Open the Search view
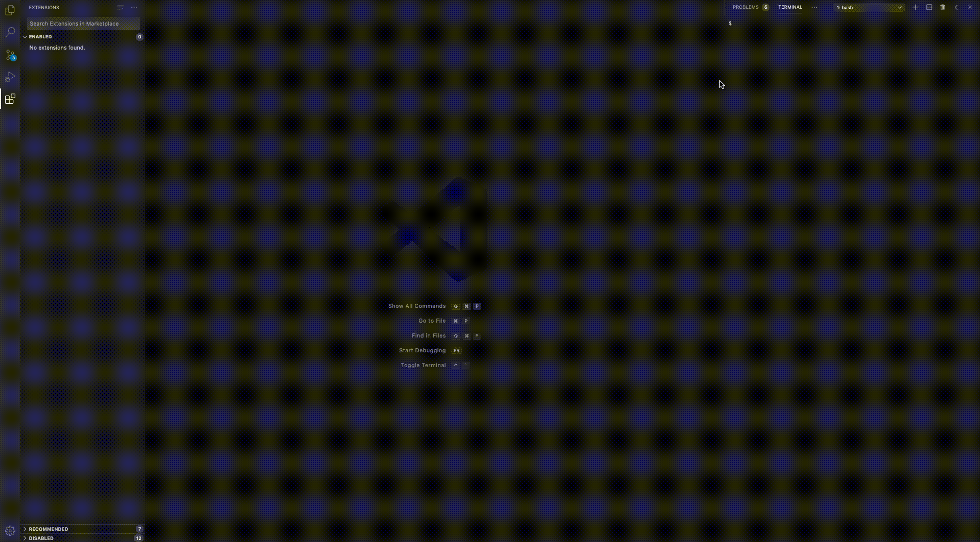Image resolution: width=980 pixels, height=542 pixels. pyautogui.click(x=10, y=32)
